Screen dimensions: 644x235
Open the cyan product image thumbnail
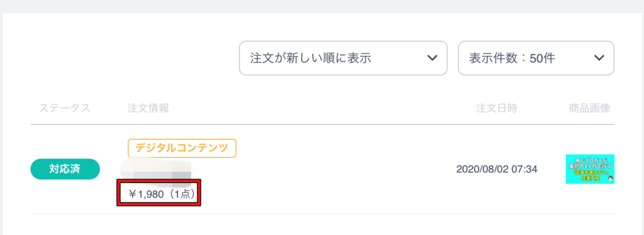tap(590, 169)
